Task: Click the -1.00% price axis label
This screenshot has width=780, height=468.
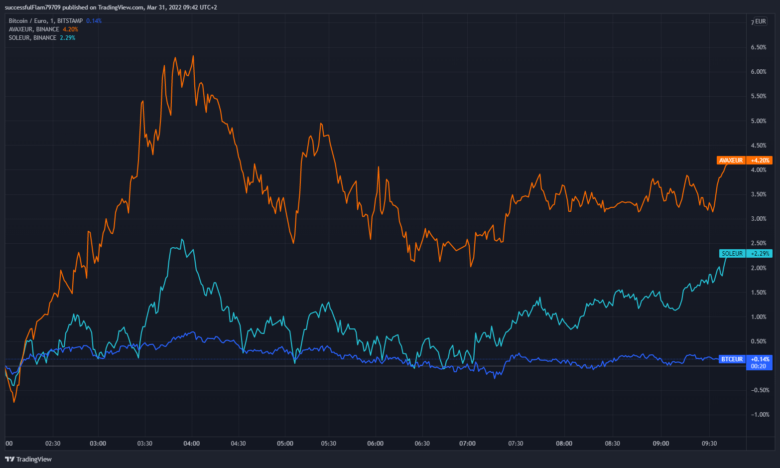Action: click(x=760, y=414)
